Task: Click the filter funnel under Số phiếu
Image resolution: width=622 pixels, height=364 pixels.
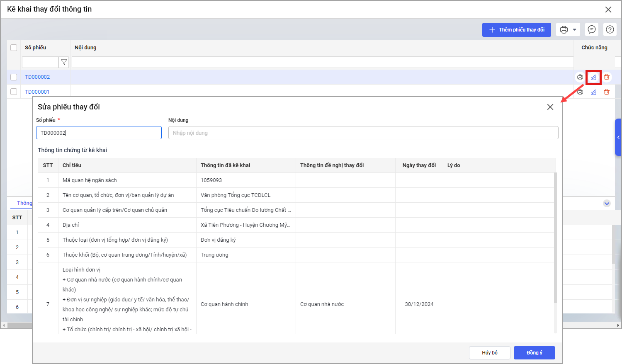Action: pos(64,62)
